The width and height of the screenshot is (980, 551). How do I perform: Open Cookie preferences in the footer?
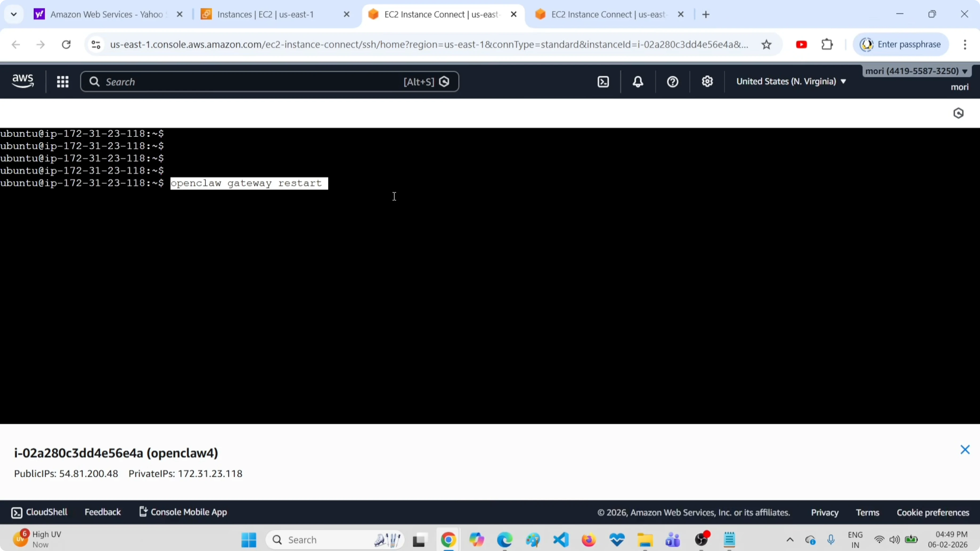coord(933,513)
